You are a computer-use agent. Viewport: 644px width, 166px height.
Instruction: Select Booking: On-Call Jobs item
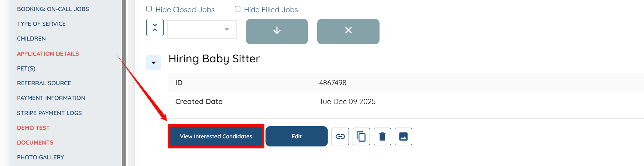[x=53, y=9]
